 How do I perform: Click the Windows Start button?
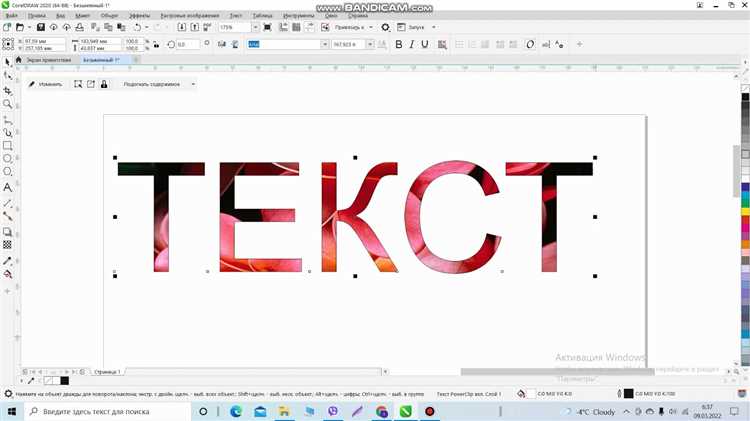(x=11, y=411)
